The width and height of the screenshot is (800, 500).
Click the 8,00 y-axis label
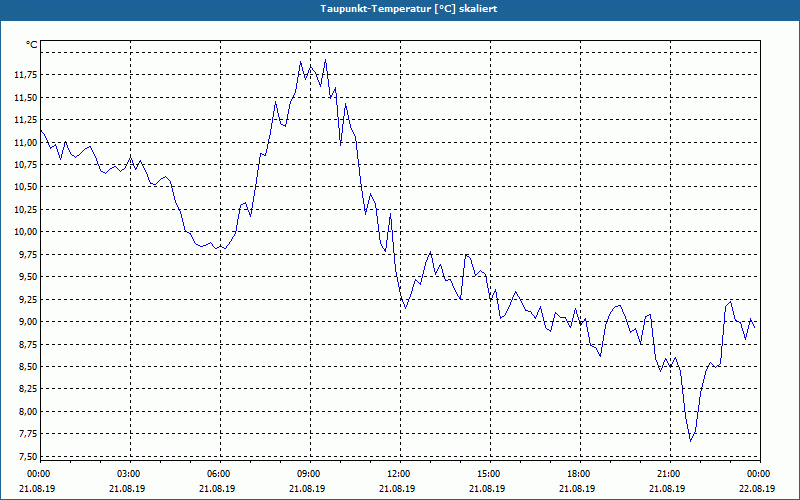pos(28,411)
